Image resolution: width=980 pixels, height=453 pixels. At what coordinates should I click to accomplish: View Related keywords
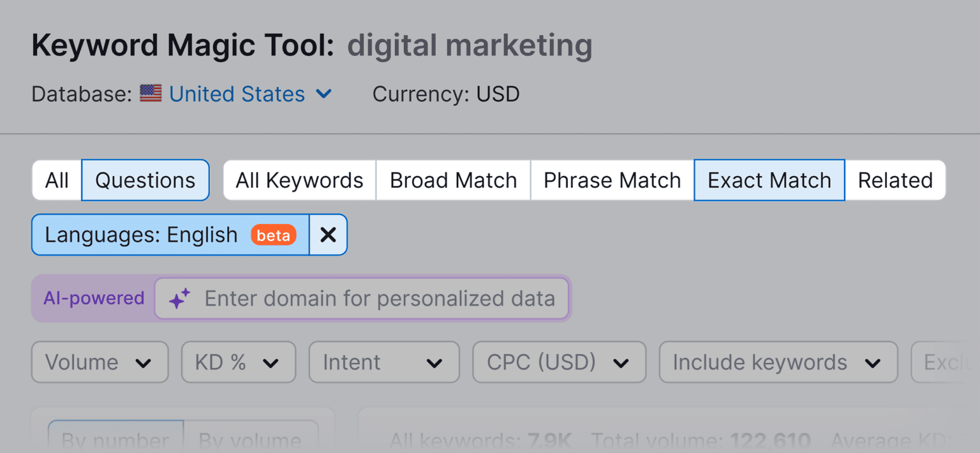pyautogui.click(x=896, y=180)
